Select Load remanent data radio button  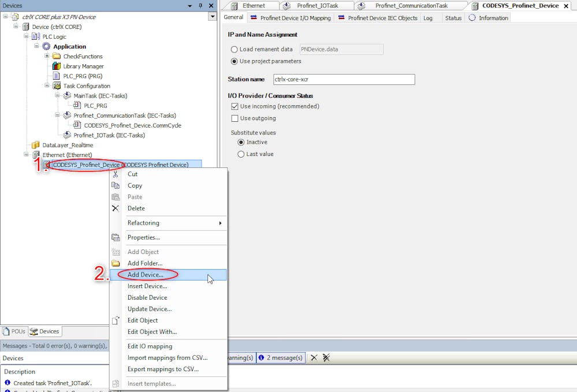(x=234, y=49)
